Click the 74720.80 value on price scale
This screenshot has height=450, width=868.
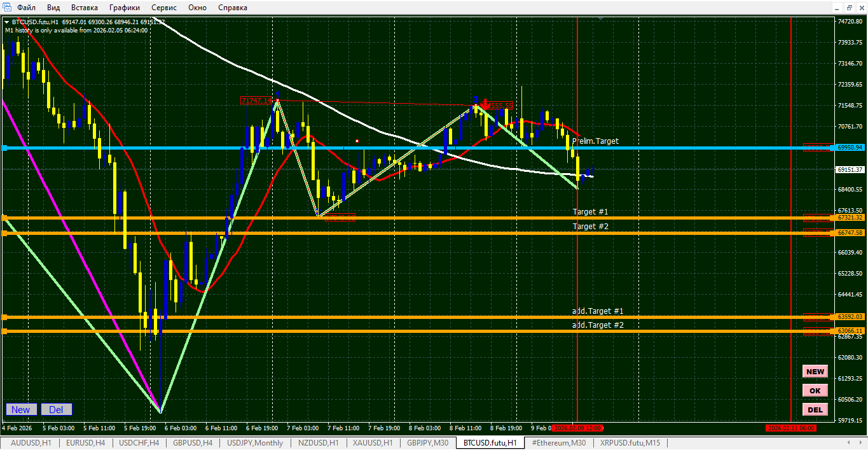coord(851,22)
